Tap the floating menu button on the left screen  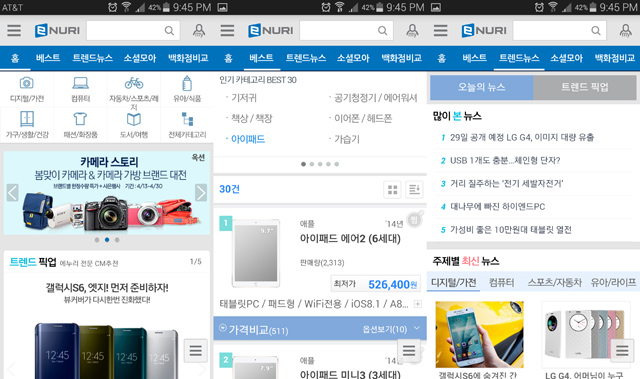pos(196,350)
